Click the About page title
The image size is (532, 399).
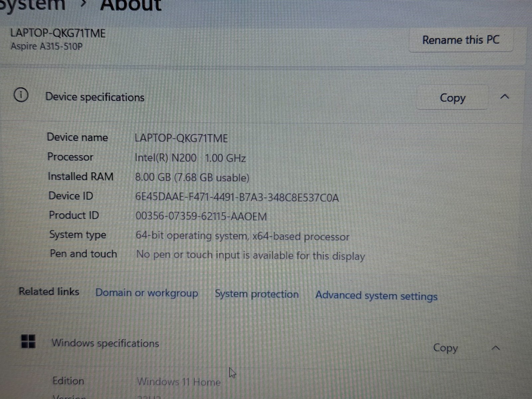coord(131,6)
